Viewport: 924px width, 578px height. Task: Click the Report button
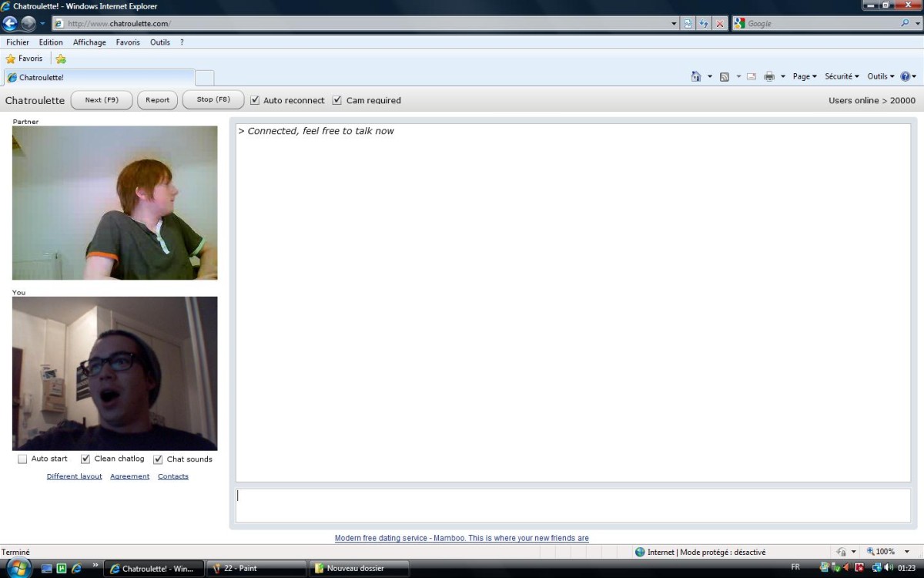[157, 100]
